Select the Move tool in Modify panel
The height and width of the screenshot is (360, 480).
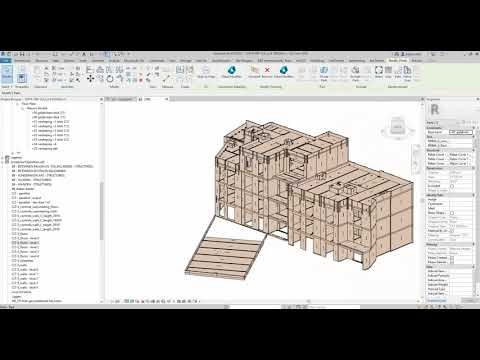(90, 79)
